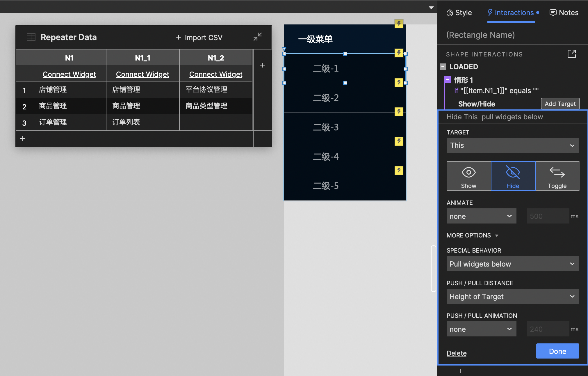Select the Hide visibility option
588x376 pixels.
(x=513, y=176)
